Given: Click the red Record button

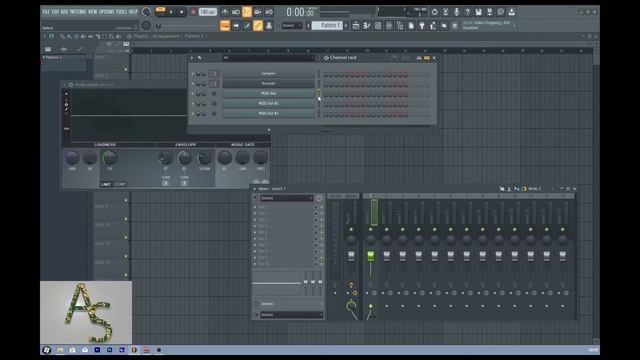Looking at the screenshot, I should [x=193, y=12].
